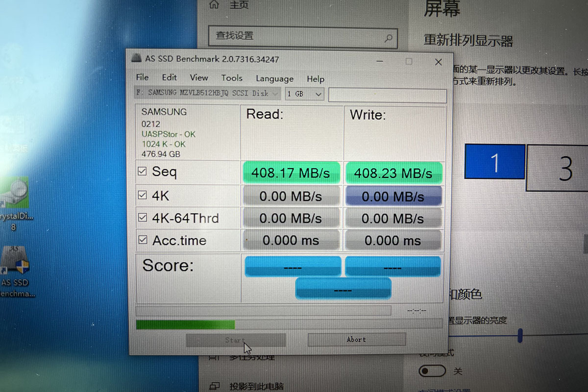
Task: Open the Tools menu
Action: tap(232, 78)
